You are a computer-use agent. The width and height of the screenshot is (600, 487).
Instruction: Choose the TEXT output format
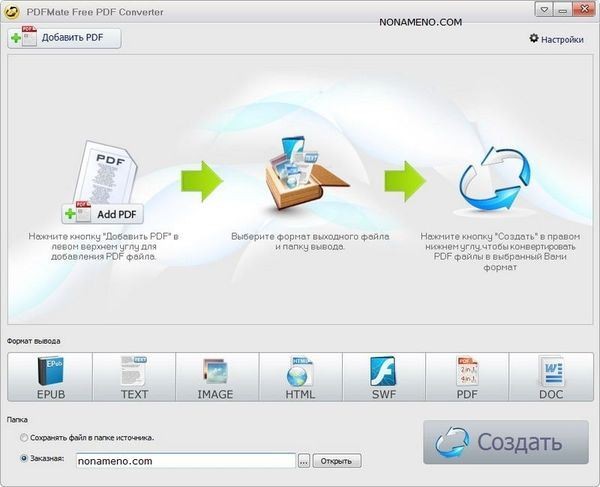click(133, 377)
